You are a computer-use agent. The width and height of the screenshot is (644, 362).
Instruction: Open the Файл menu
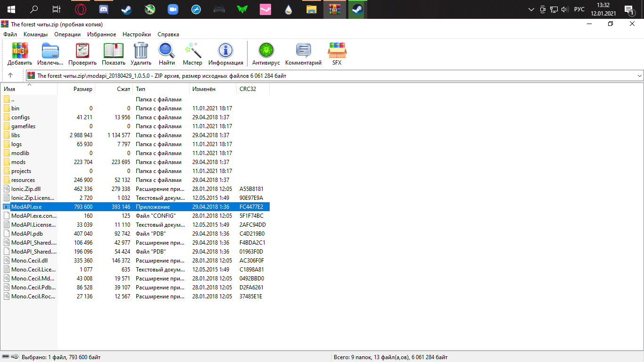[x=10, y=34]
